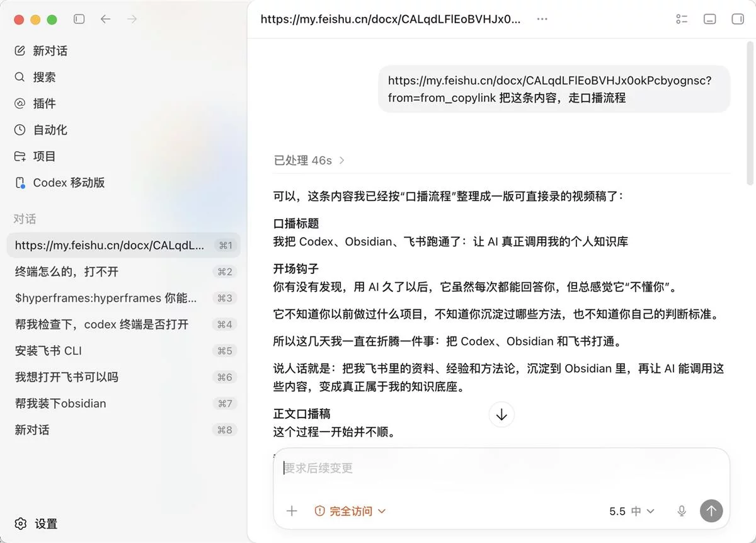Click the 口播标题 heading

click(296, 224)
